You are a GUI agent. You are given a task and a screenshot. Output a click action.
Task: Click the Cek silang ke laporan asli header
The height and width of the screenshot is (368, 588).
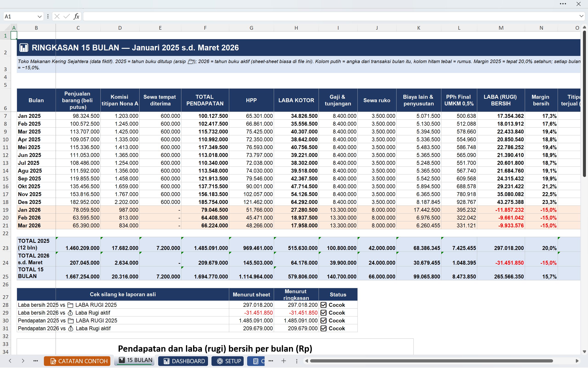point(123,294)
